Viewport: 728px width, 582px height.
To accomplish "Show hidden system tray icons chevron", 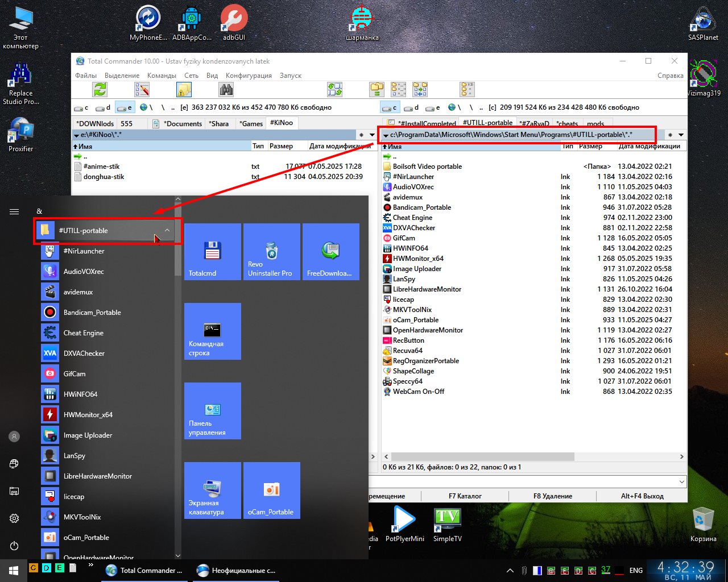I will pos(510,571).
